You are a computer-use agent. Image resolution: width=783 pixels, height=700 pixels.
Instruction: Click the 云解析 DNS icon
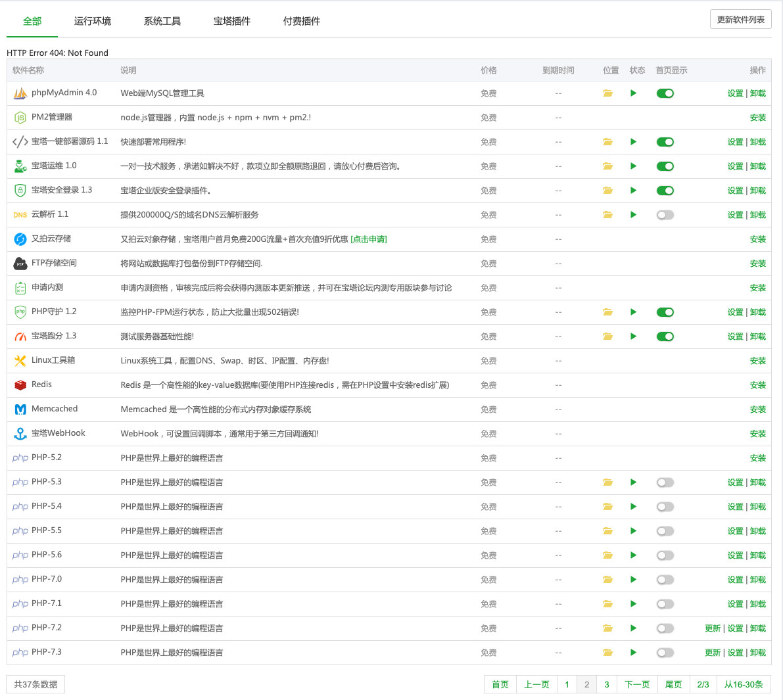tap(20, 215)
